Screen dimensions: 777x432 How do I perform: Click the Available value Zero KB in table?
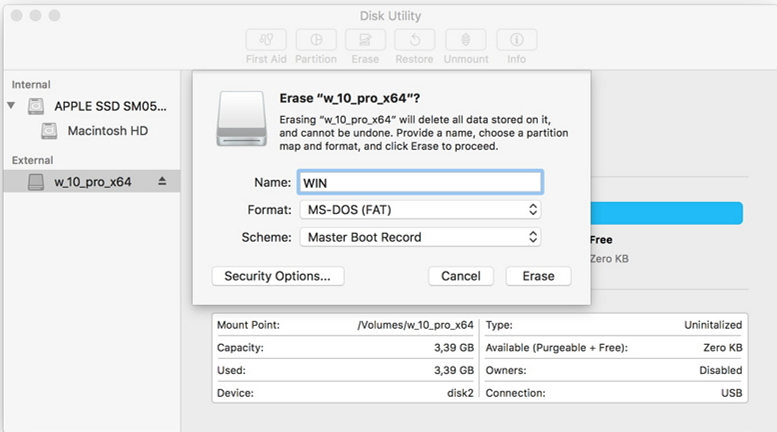(723, 348)
